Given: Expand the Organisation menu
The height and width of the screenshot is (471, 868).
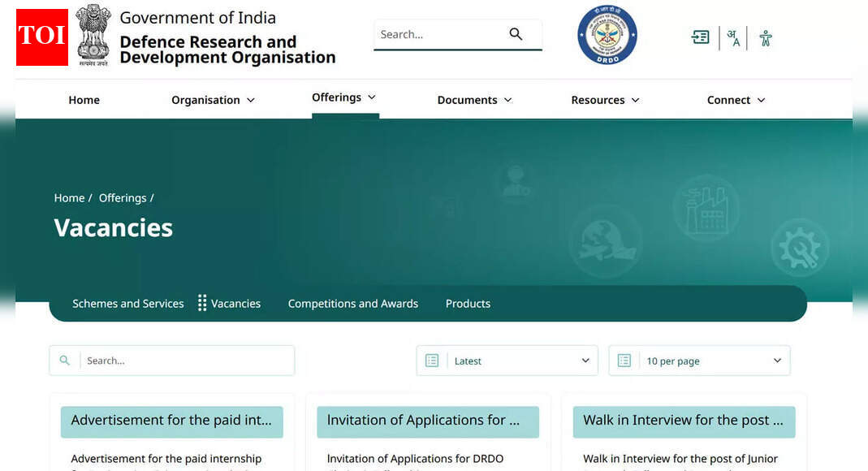Looking at the screenshot, I should point(213,100).
